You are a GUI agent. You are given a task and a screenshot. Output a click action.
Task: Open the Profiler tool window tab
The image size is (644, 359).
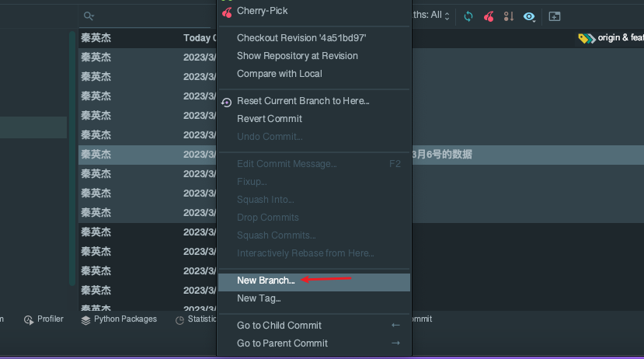[x=44, y=319]
